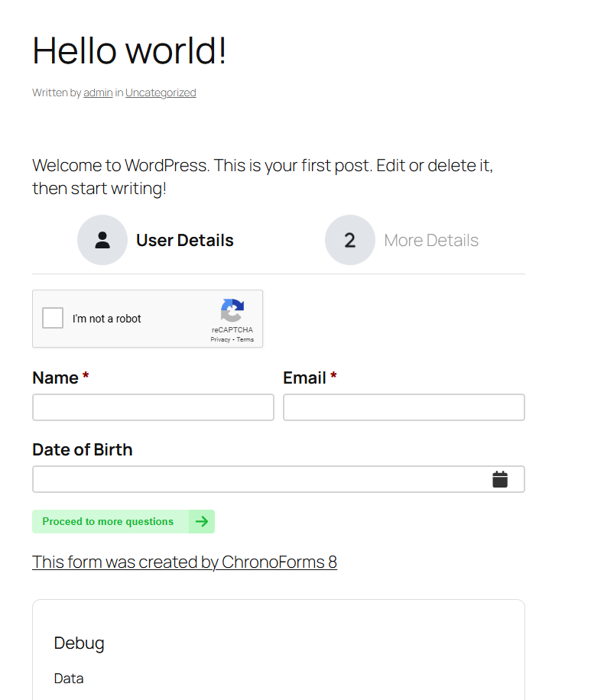Open reCAPTCHA Terms link

point(245,339)
